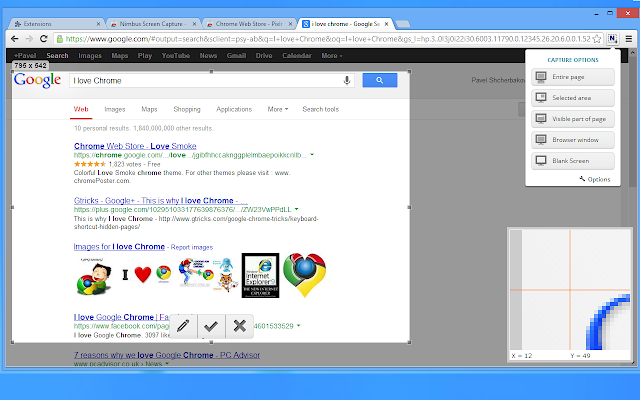
Task: Open the Shopping search filter
Action: click(x=187, y=109)
